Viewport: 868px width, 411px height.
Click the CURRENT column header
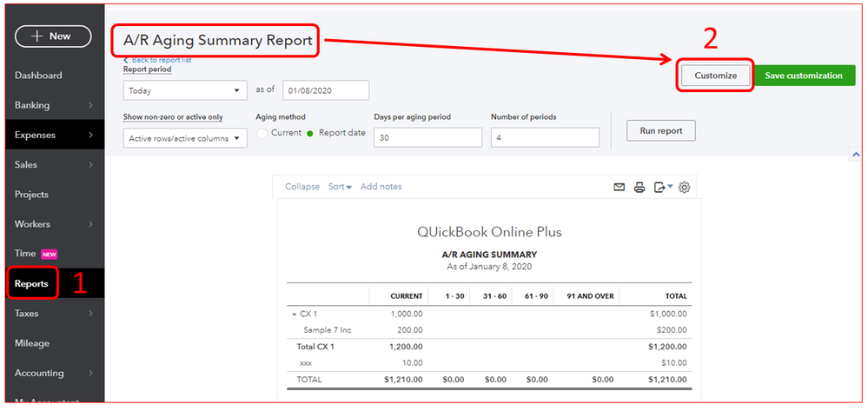406,296
